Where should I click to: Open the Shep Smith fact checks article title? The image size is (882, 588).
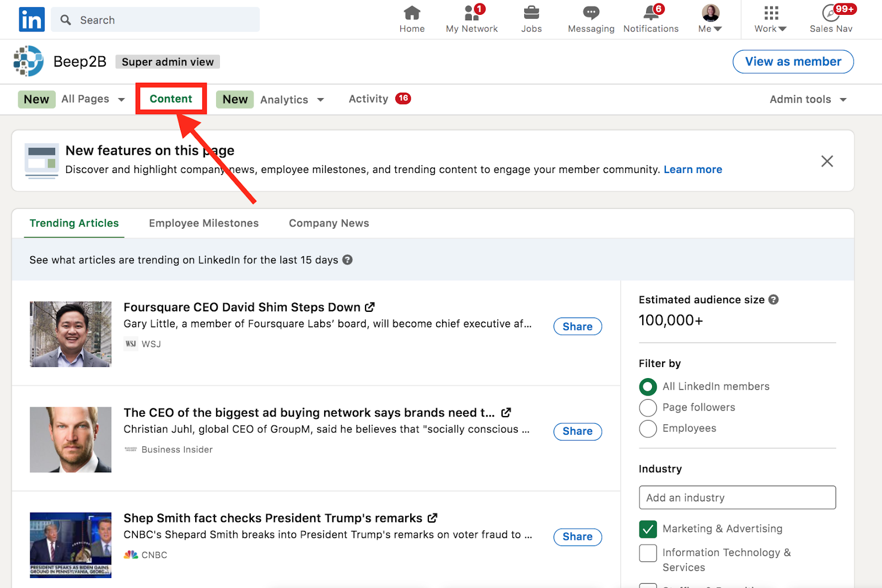(273, 518)
